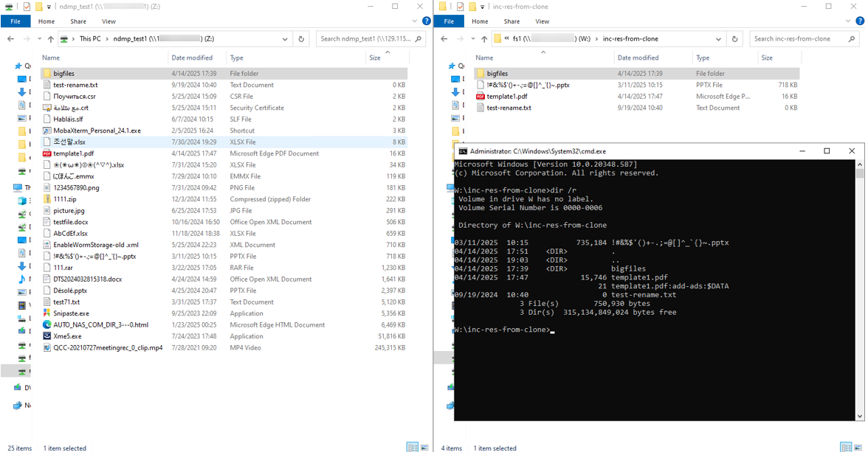This screenshot has width=868, height=452.
Task: Click Back arrow in right Explorer
Action: pos(444,39)
